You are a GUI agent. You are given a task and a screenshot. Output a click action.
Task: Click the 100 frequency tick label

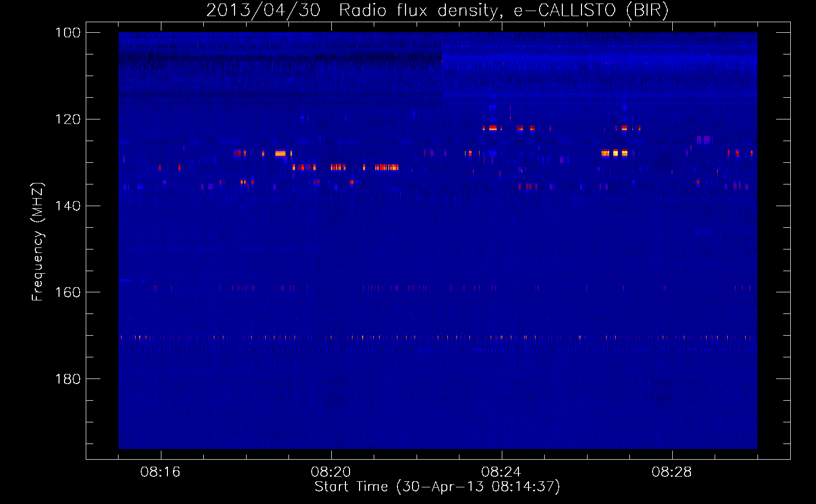point(68,33)
